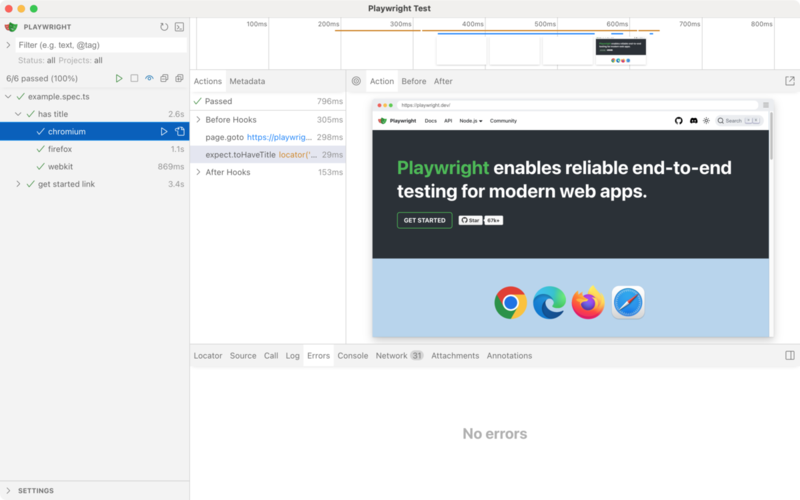Click the stop tests square icon
The width and height of the screenshot is (800, 500).
click(134, 79)
